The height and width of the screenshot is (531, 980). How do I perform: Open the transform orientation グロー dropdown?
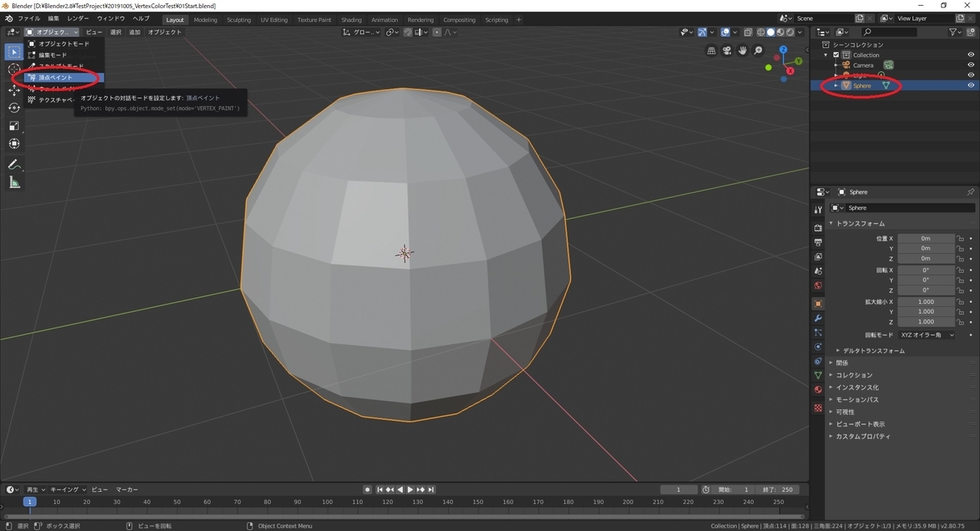pyautogui.click(x=362, y=32)
